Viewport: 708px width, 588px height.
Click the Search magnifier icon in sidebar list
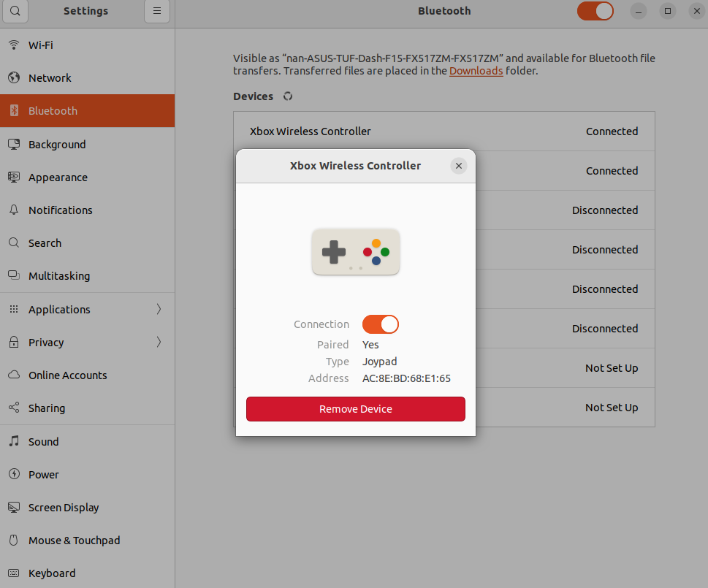tap(14, 243)
